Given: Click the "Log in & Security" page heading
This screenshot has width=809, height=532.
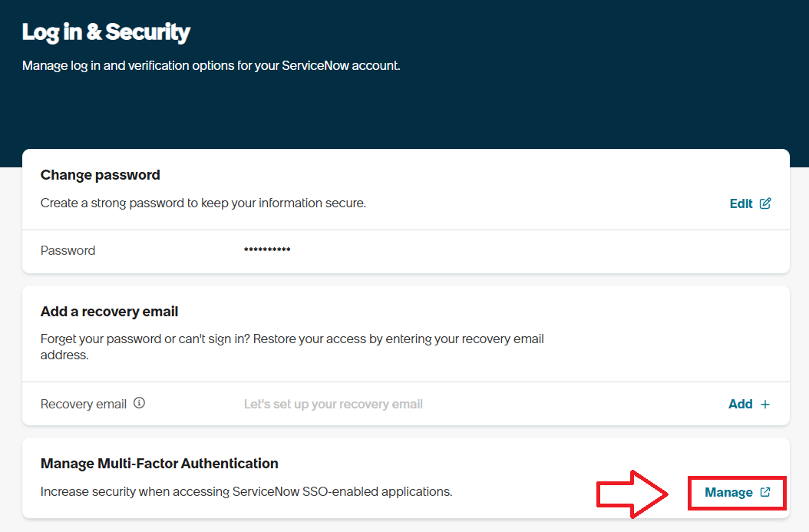Looking at the screenshot, I should pyautogui.click(x=106, y=32).
